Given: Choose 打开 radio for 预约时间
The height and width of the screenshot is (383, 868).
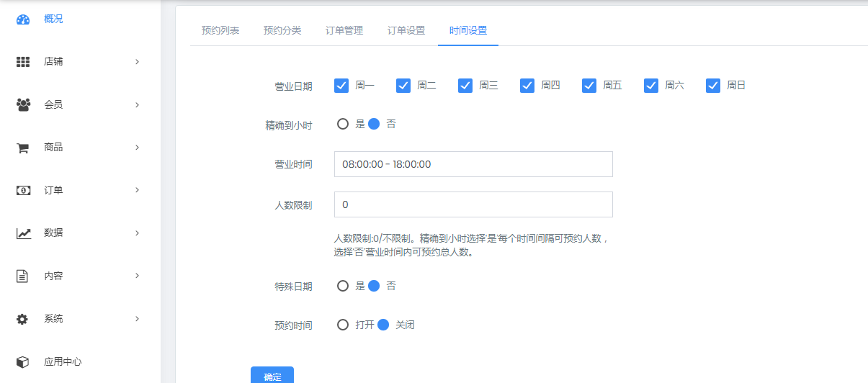Looking at the screenshot, I should (x=343, y=325).
